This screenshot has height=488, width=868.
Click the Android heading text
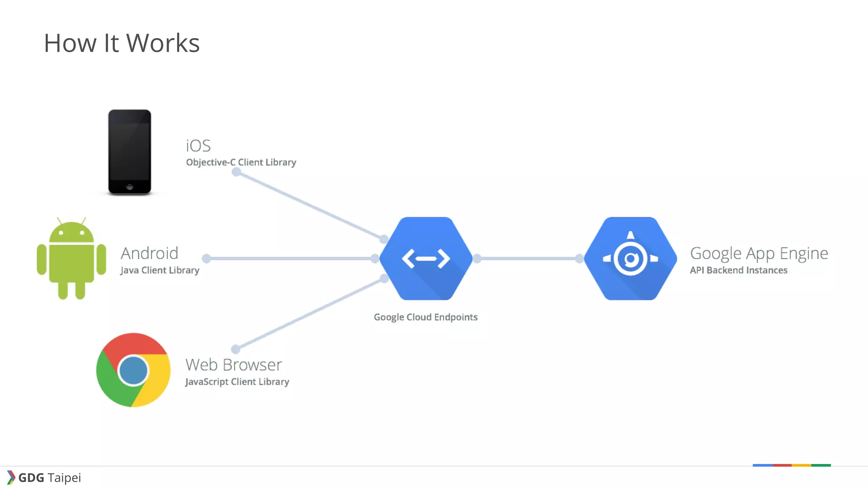tap(149, 253)
